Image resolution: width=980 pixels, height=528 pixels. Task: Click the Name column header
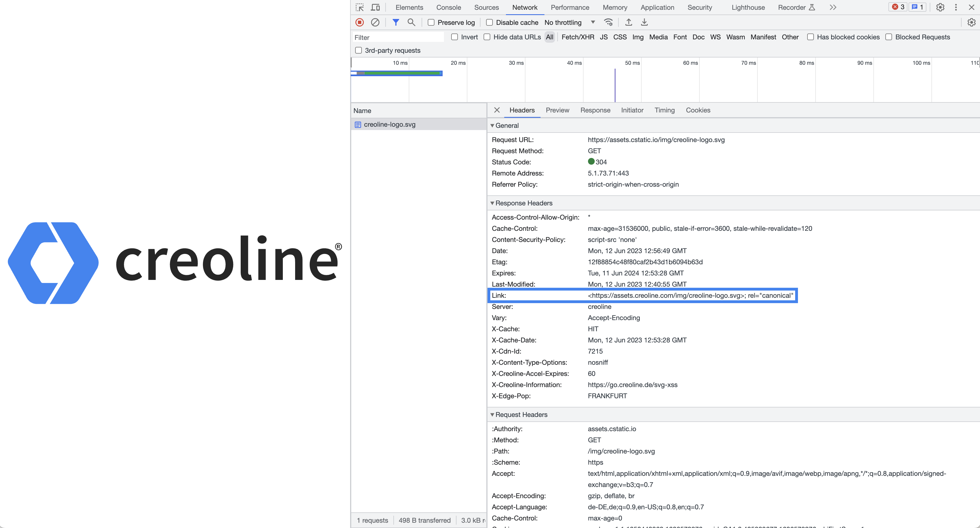pos(419,111)
